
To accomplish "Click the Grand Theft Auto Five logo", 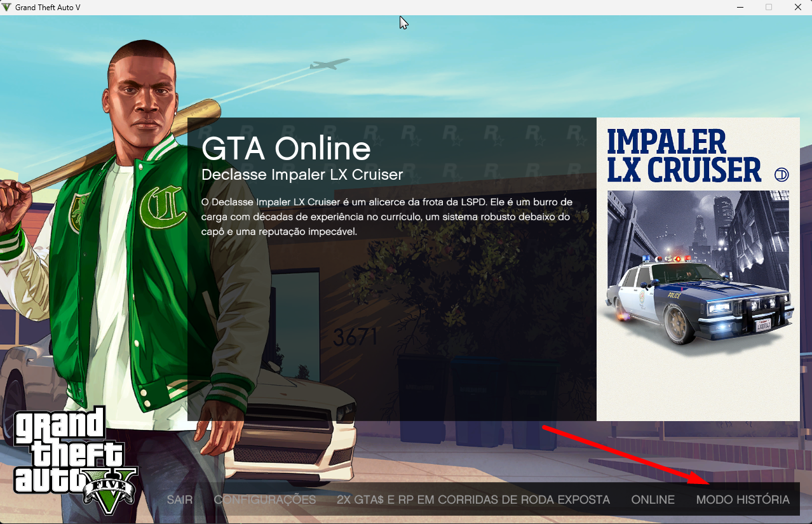I will (76, 460).
